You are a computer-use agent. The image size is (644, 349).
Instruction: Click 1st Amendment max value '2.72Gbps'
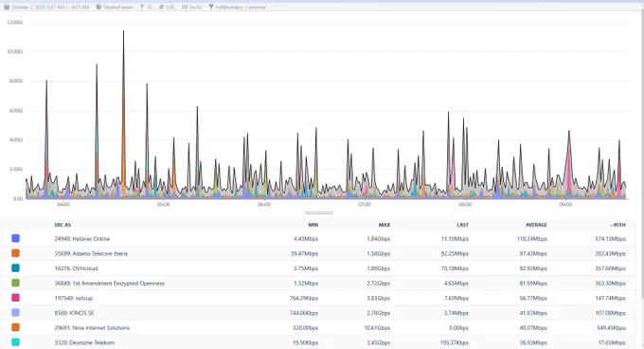(x=378, y=284)
